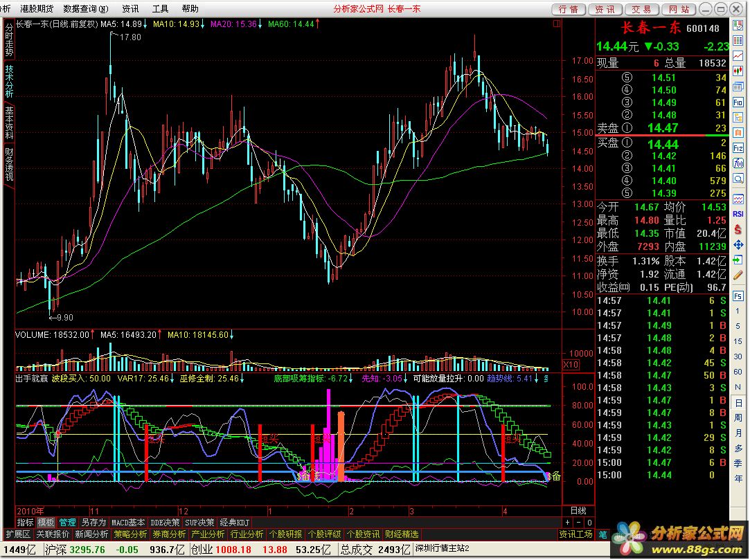Select the 周 weekly period

[738, 418]
